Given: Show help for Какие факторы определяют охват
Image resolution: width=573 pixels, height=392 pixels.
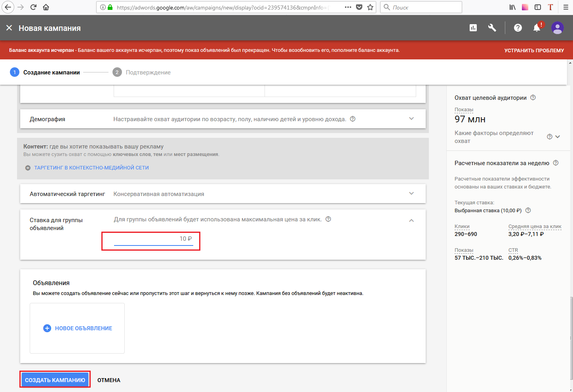Looking at the screenshot, I should pyautogui.click(x=550, y=137).
